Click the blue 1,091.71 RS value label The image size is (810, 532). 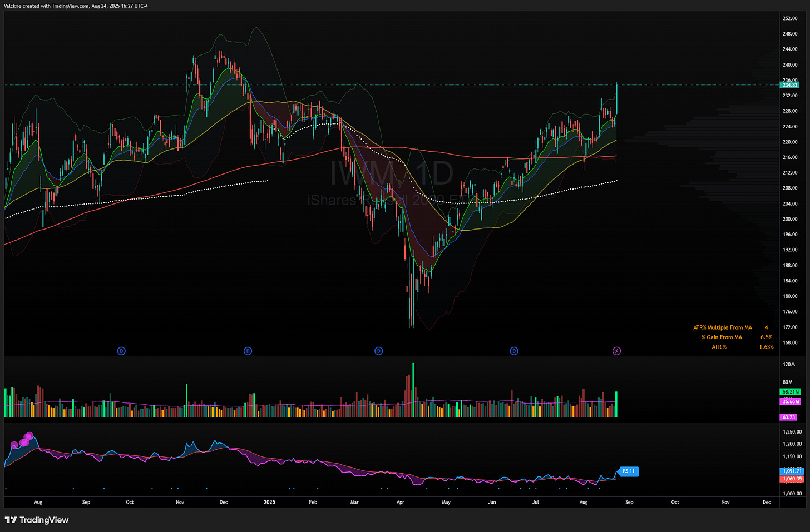[792, 471]
